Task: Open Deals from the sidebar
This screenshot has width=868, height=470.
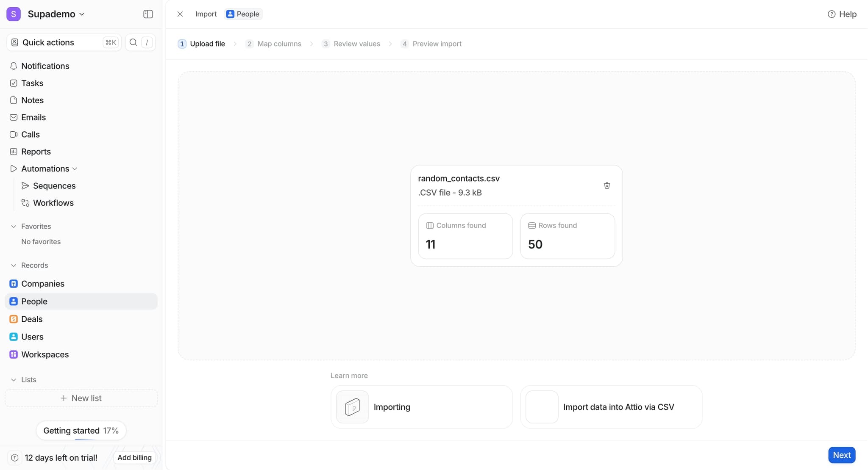Action: point(31,319)
